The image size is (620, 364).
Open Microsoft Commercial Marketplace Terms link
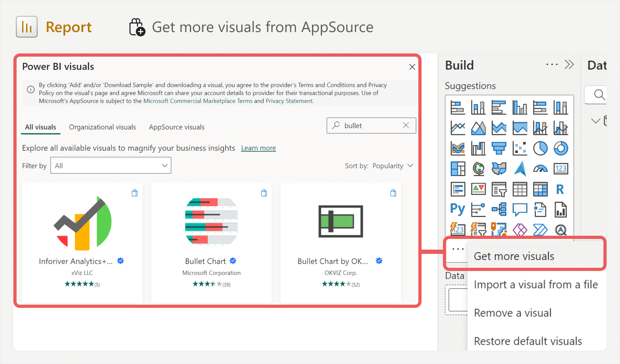(198, 101)
